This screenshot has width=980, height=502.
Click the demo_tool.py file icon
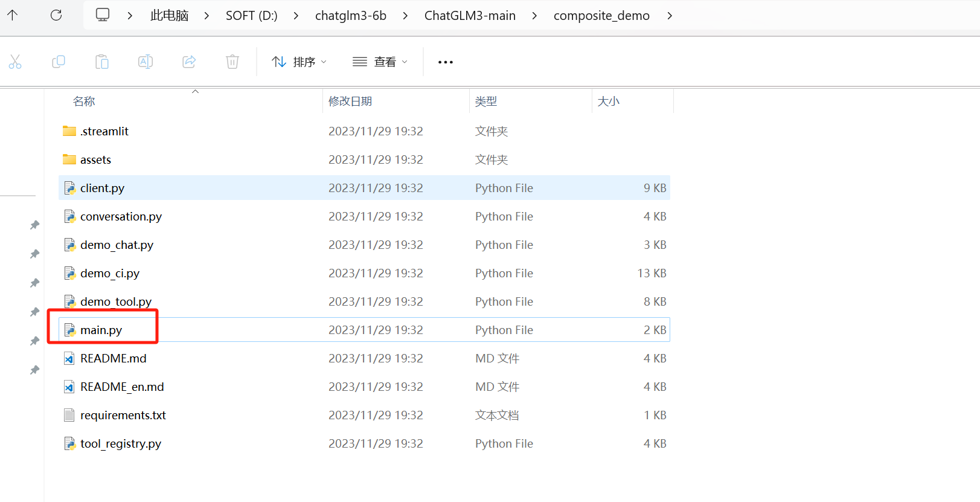(70, 301)
